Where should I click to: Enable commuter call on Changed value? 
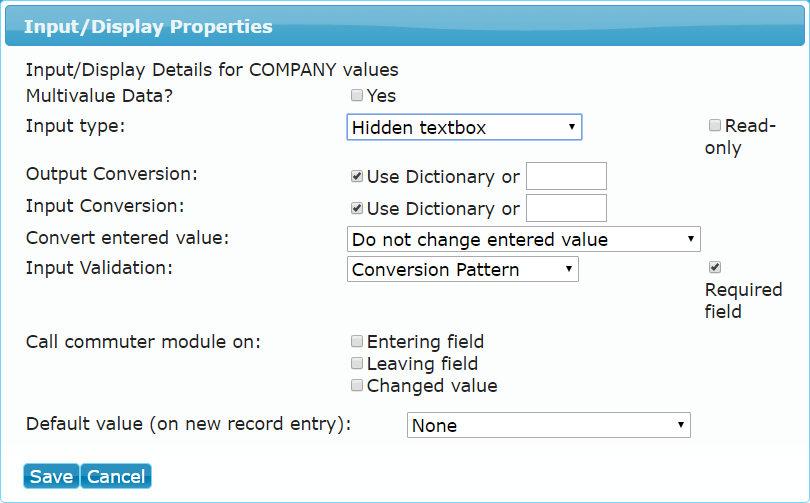click(356, 385)
